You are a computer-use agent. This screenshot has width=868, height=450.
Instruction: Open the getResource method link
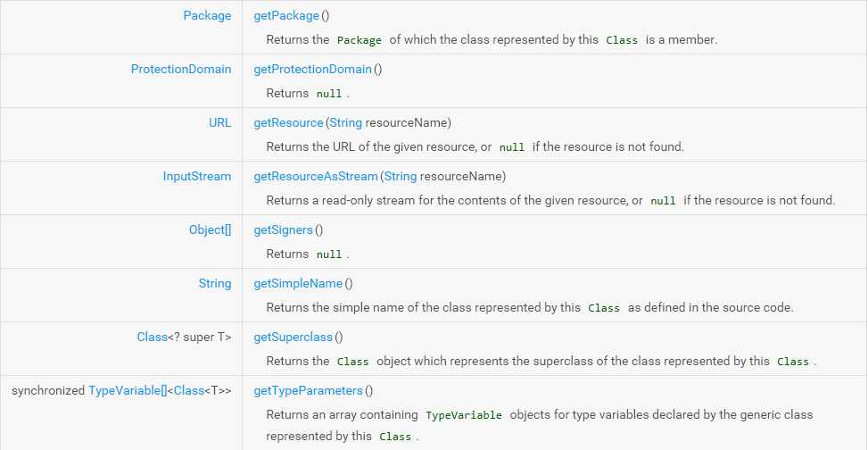[x=288, y=123]
